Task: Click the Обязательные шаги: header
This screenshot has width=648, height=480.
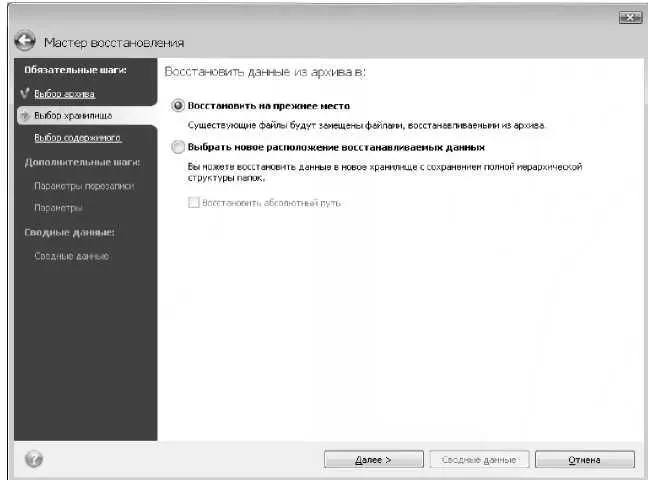Action: pos(75,70)
